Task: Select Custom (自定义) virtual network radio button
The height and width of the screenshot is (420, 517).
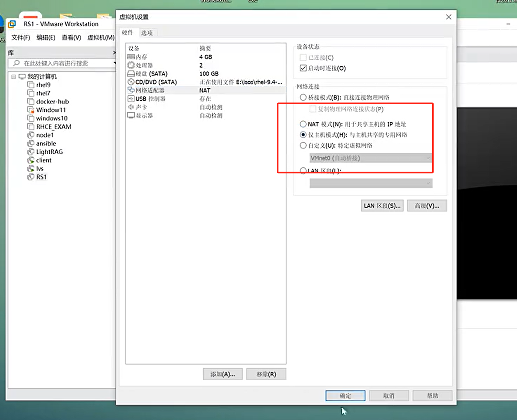Action: click(303, 145)
